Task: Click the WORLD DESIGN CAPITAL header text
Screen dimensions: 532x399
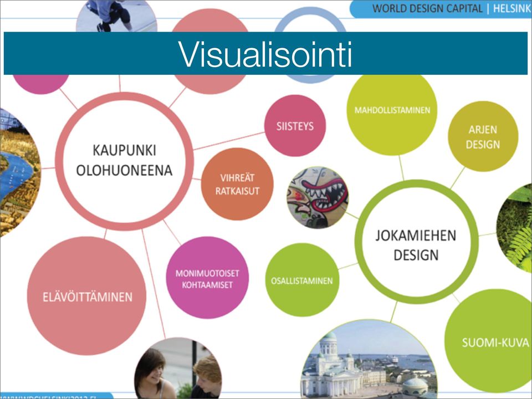Action: pyautogui.click(x=427, y=8)
